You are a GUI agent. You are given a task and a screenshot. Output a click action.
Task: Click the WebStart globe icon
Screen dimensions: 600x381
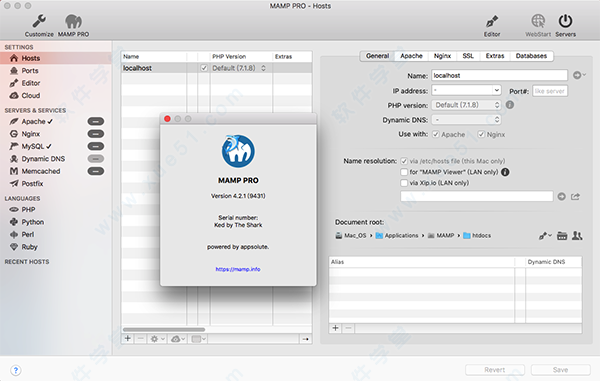tap(538, 21)
